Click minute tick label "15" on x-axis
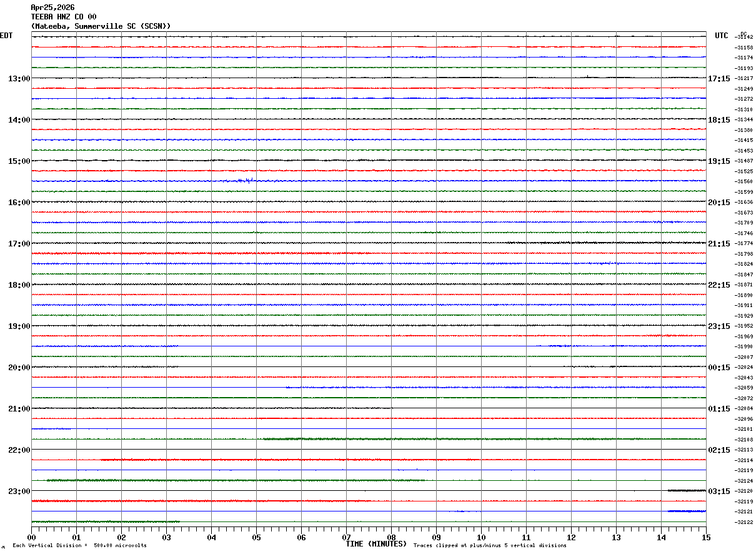 [706, 537]
